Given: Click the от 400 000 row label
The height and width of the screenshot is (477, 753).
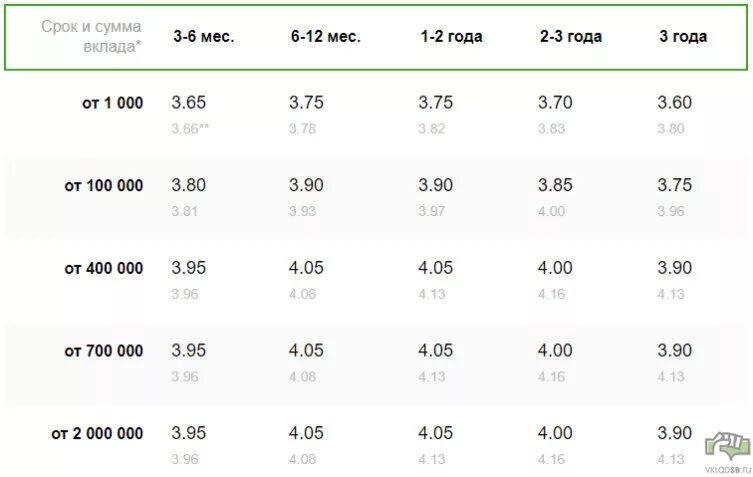Looking at the screenshot, I should 104,268.
